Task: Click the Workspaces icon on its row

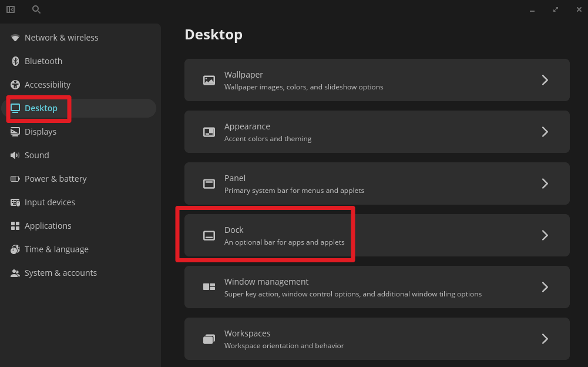Action: [x=209, y=338]
